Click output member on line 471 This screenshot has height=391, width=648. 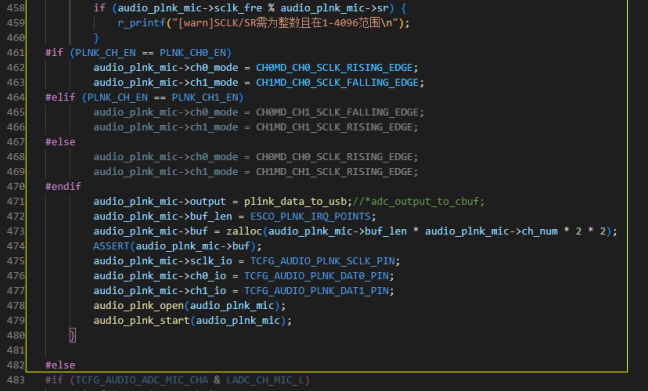(x=208, y=202)
